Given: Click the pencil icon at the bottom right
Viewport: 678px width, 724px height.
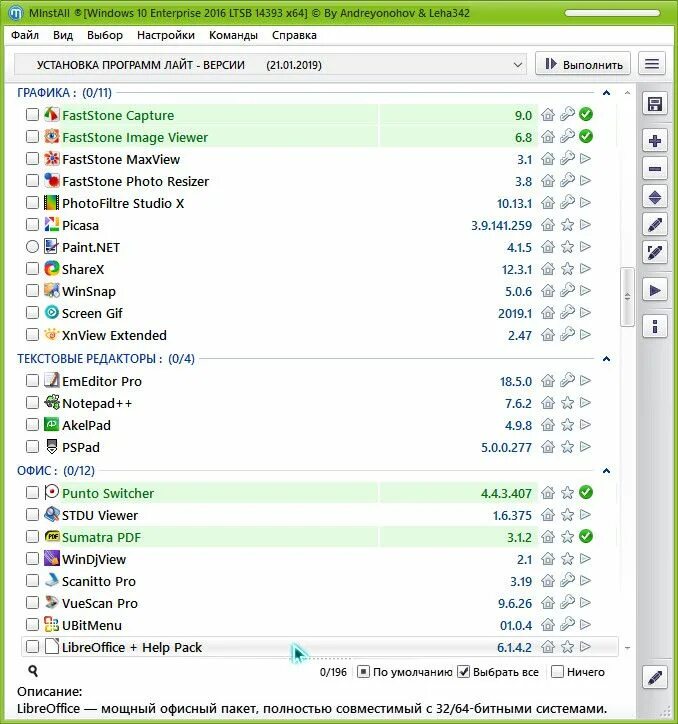Looking at the screenshot, I should point(654,677).
